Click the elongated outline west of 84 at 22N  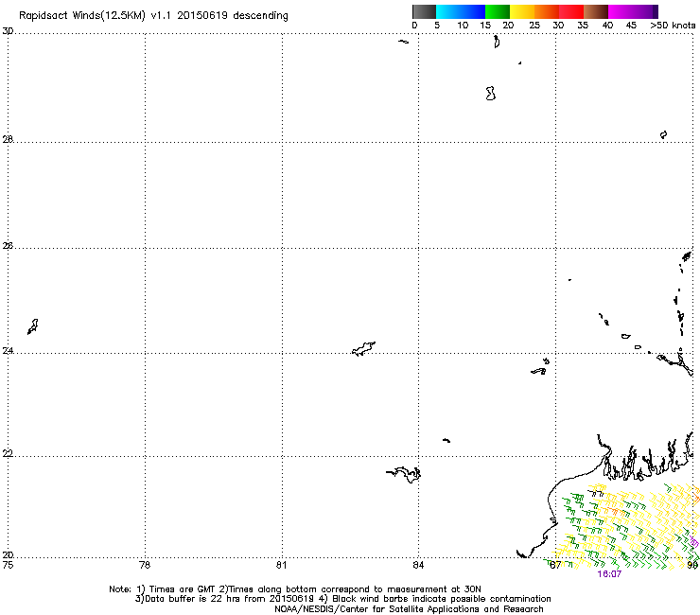[404, 474]
